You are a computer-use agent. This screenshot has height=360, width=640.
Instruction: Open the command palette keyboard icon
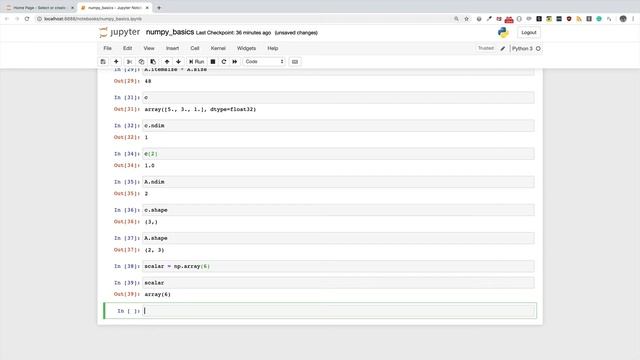pyautogui.click(x=295, y=62)
